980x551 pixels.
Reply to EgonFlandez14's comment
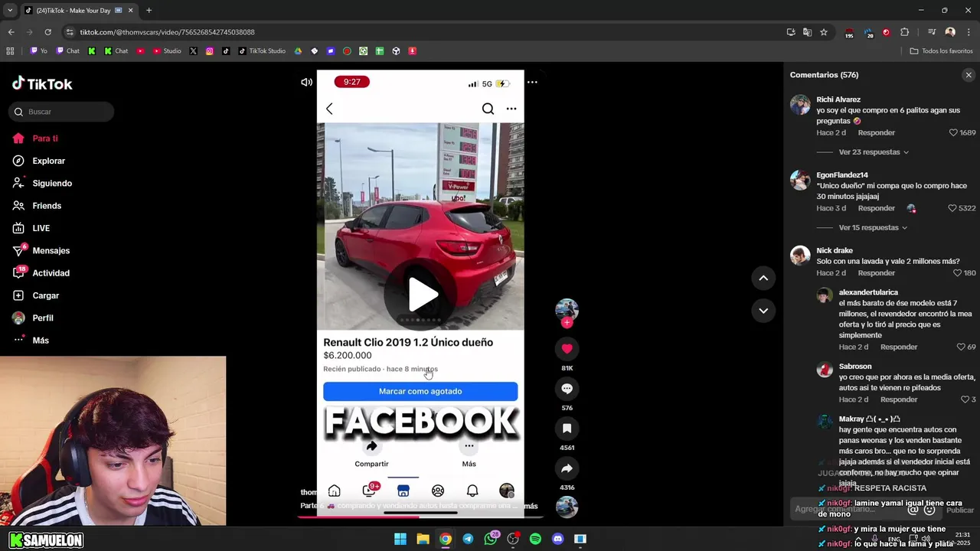click(x=877, y=208)
